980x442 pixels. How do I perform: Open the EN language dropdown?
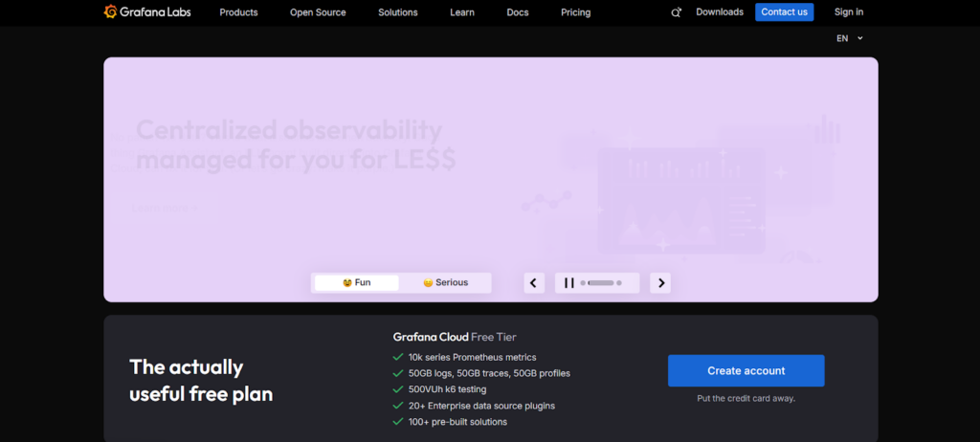tap(849, 38)
